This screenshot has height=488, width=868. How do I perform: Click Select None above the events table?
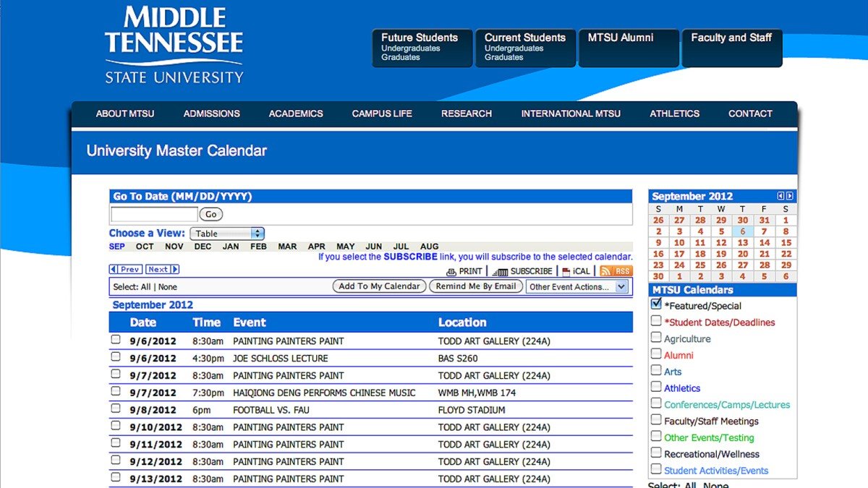[167, 287]
